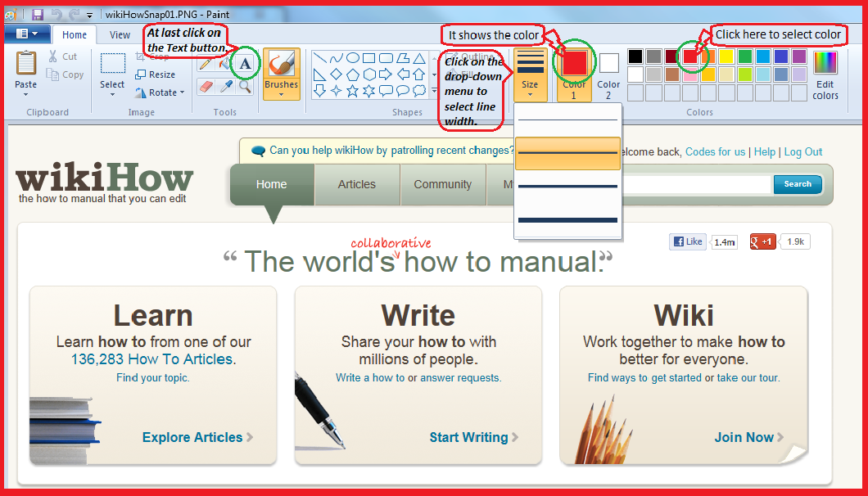
Task: Open the Edit colors dialog
Action: [825, 76]
